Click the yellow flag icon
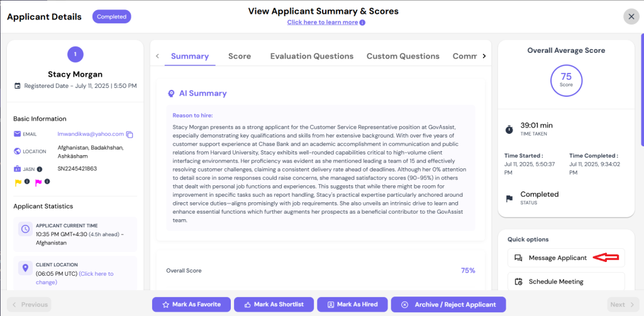Image resolution: width=644 pixels, height=316 pixels. coord(18,183)
